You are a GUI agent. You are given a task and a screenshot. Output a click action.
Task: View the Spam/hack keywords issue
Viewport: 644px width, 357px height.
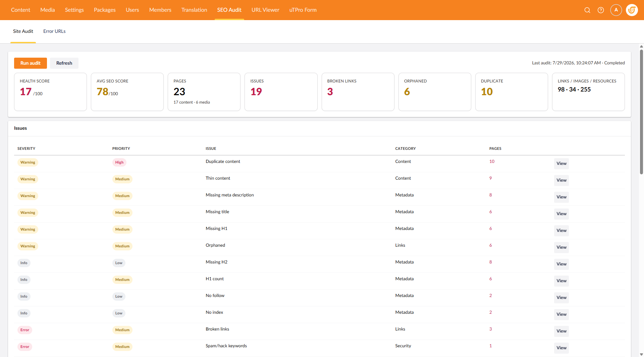[561, 348]
